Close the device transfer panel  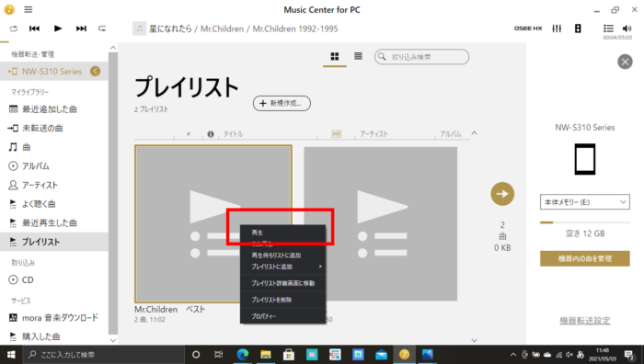(x=625, y=62)
